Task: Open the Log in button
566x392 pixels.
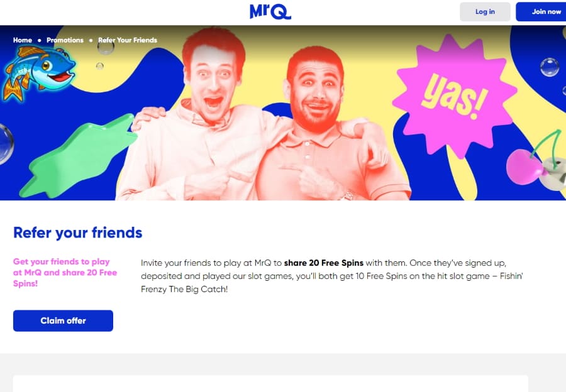Action: tap(485, 11)
